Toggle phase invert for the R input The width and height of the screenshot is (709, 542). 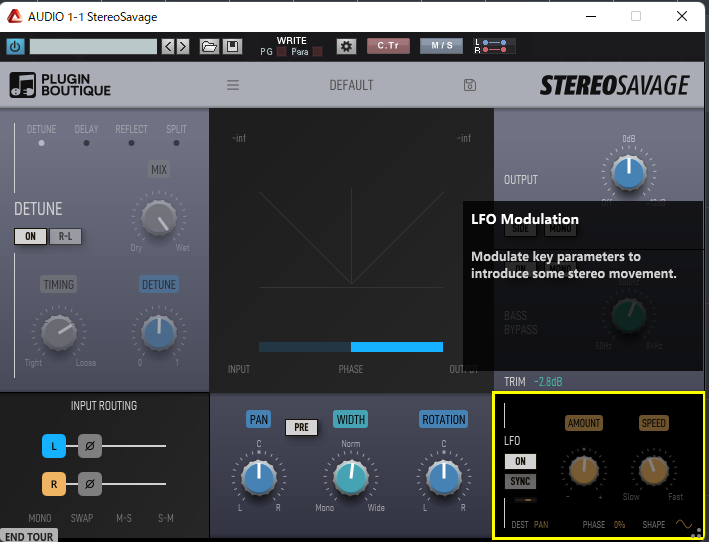(90, 484)
